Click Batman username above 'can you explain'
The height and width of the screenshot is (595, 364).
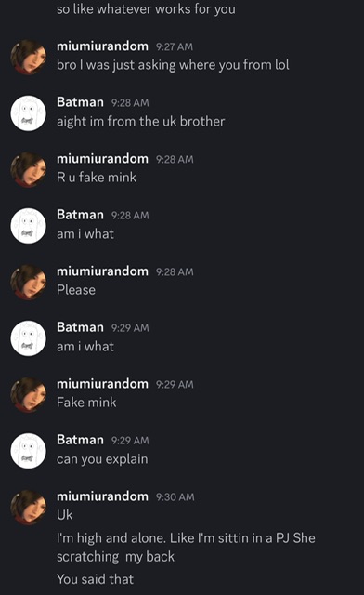(x=80, y=440)
